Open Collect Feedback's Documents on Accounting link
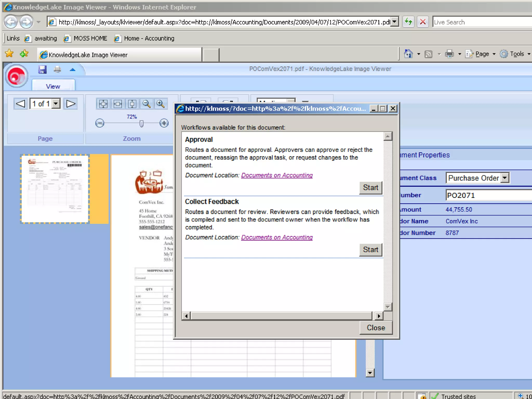Viewport: 532px width, 399px height. (277, 237)
